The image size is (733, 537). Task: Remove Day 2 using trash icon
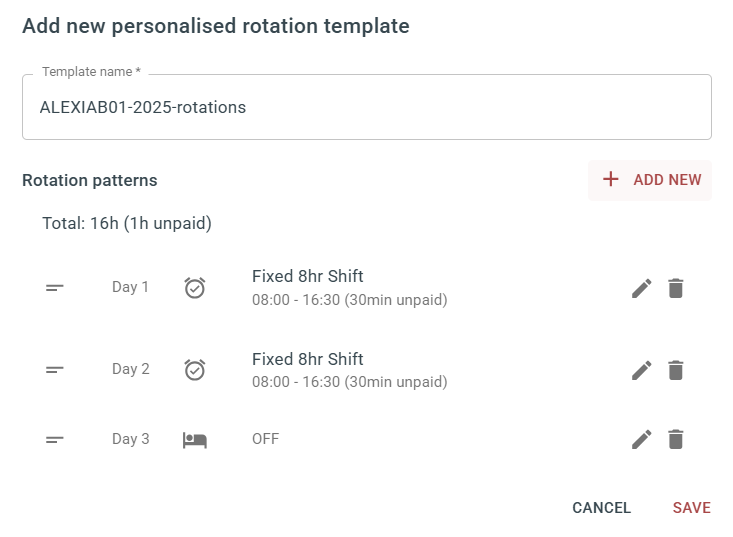point(676,370)
